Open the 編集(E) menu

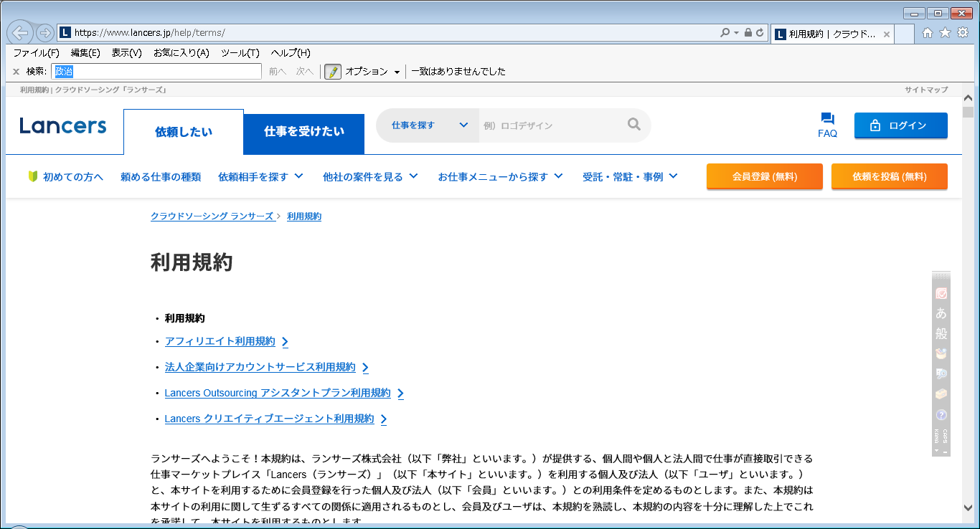coord(85,53)
